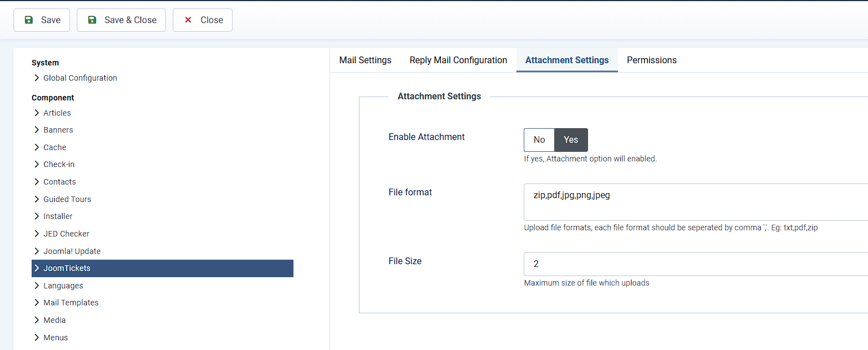Open Banners component settings

(58, 130)
